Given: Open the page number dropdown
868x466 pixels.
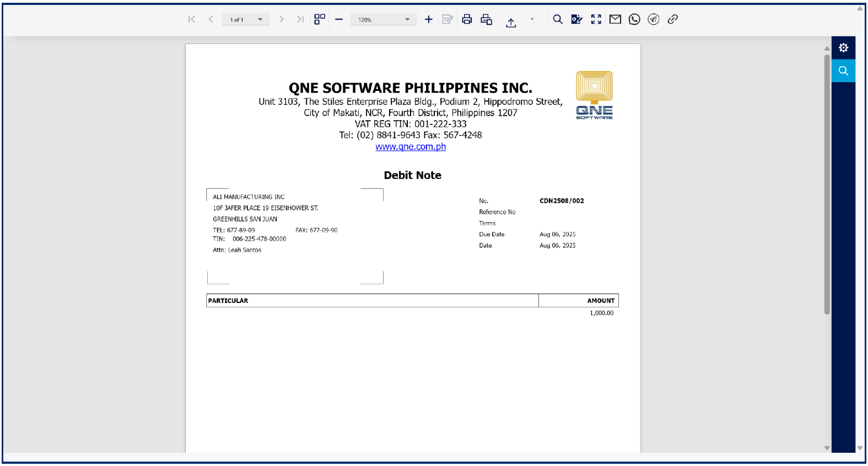Looking at the screenshot, I should coord(246,19).
